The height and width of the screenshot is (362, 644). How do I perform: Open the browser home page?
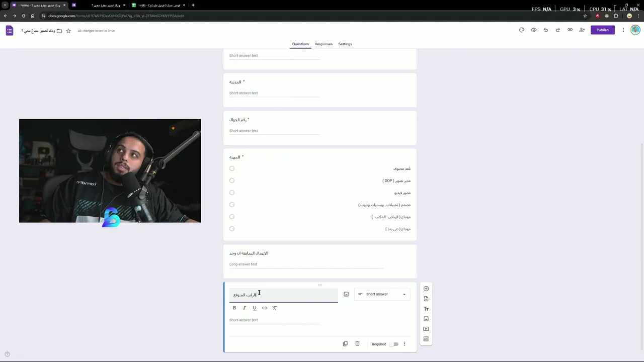tap(33, 16)
